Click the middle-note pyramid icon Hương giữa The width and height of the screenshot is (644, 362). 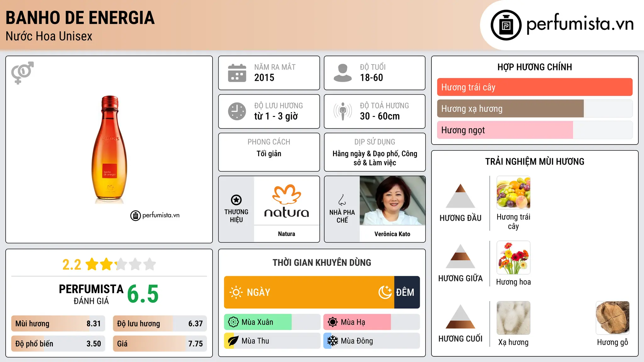coord(460,256)
